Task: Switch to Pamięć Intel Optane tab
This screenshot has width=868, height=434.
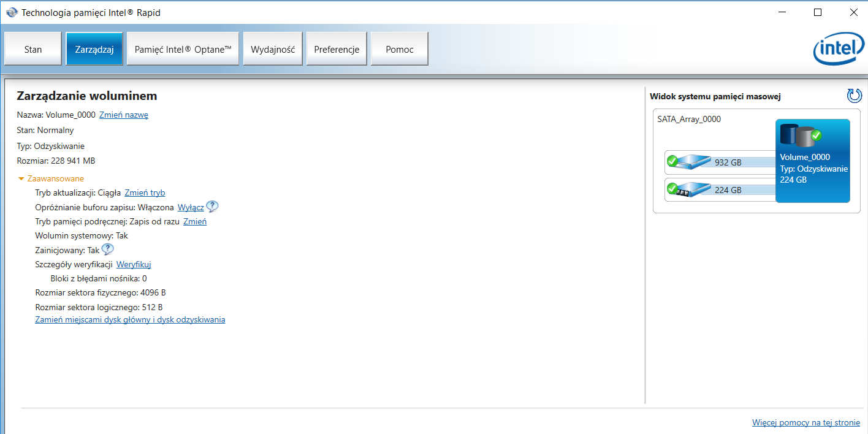Action: pyautogui.click(x=183, y=49)
